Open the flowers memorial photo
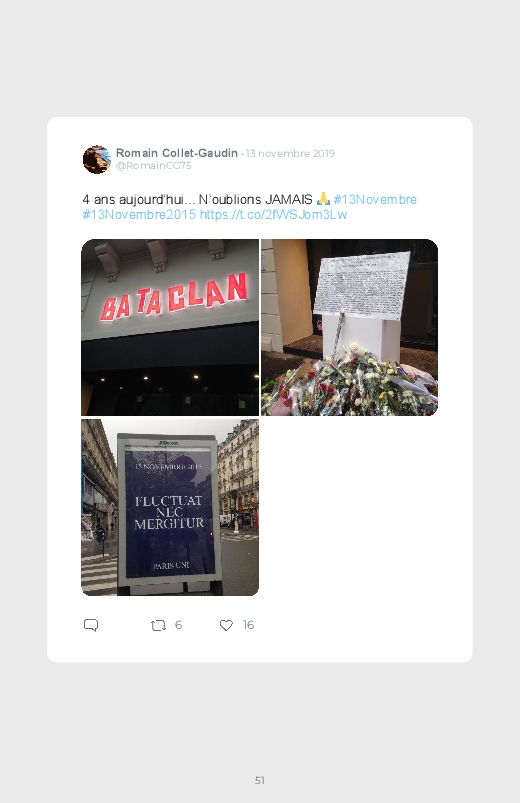This screenshot has width=520, height=803. [x=349, y=327]
